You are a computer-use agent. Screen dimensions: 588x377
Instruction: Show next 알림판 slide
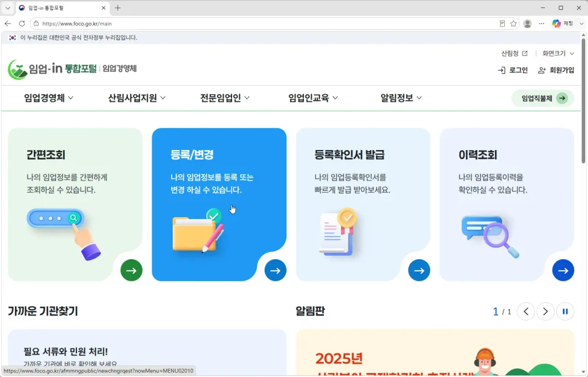546,311
